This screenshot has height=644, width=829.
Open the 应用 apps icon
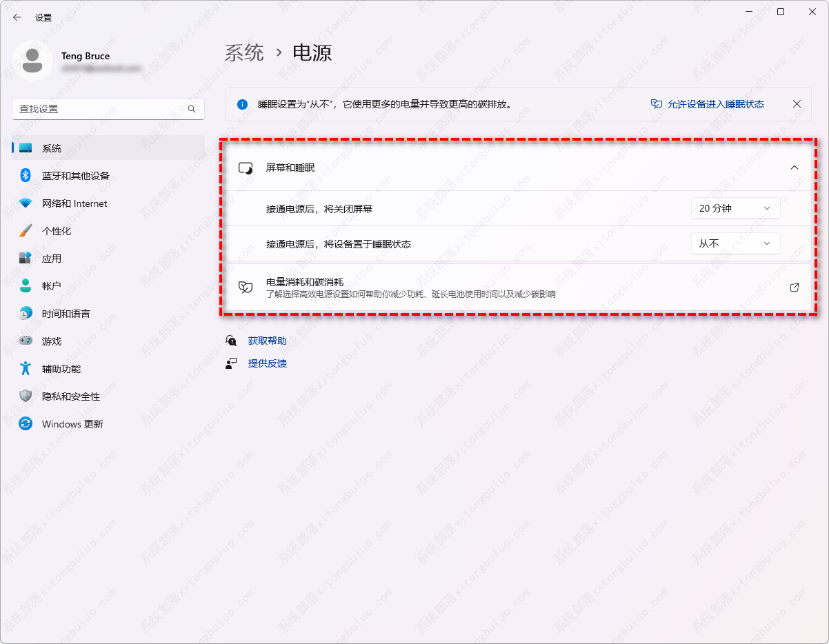point(26,259)
